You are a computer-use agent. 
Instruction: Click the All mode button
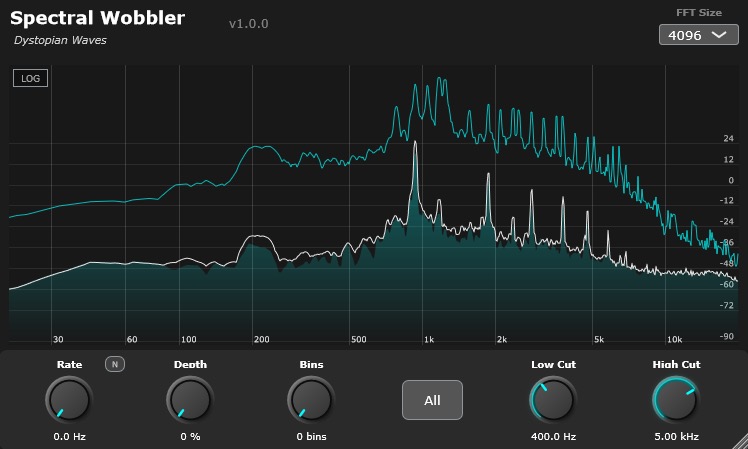pyautogui.click(x=432, y=400)
